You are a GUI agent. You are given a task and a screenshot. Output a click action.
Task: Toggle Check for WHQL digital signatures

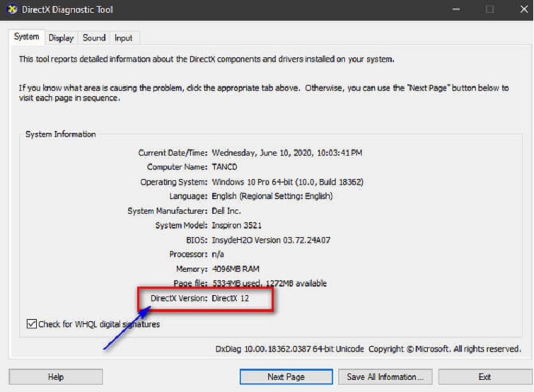[31, 324]
